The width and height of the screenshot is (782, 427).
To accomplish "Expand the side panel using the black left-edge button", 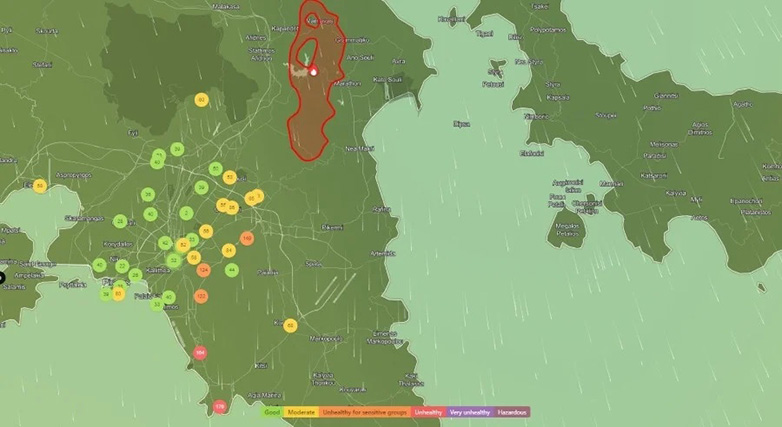I will point(3,278).
